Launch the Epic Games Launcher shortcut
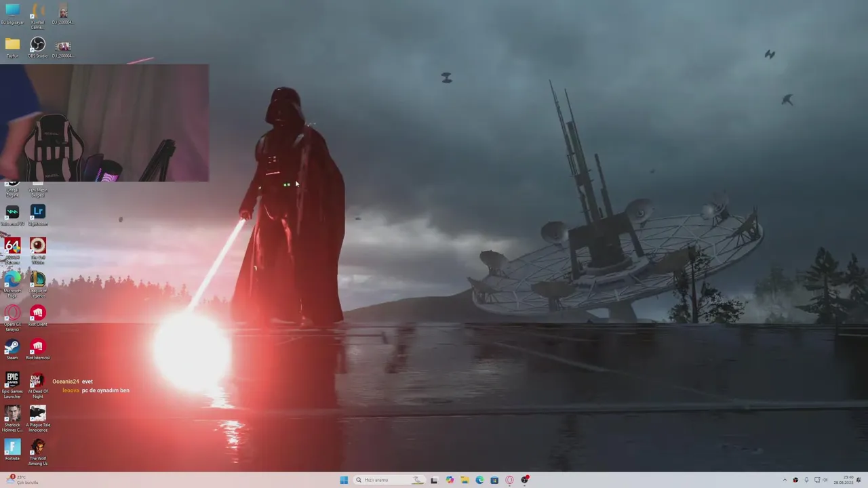This screenshot has height=488, width=868. coord(12,384)
